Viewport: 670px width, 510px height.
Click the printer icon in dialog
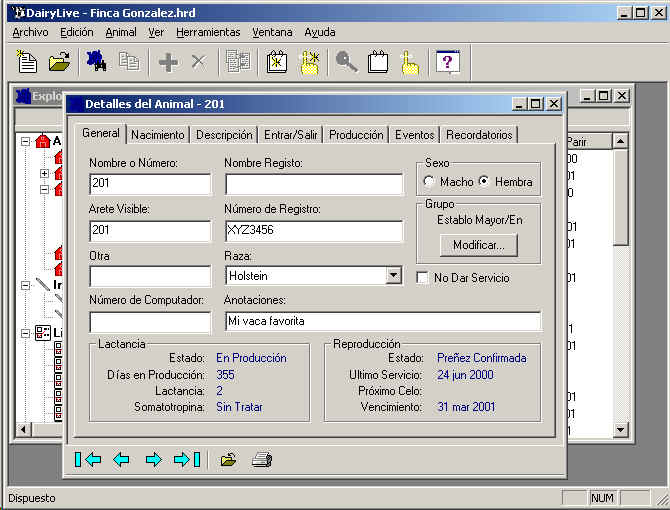pyautogui.click(x=261, y=460)
